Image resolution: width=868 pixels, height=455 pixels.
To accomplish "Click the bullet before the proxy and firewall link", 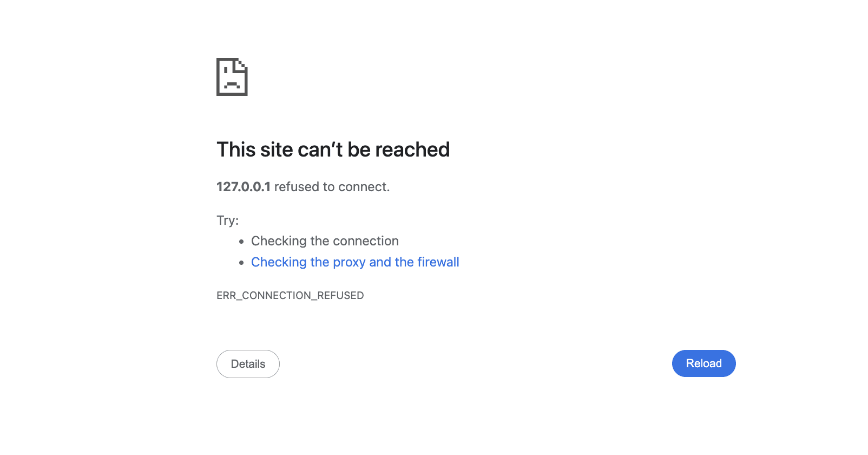I will point(241,263).
